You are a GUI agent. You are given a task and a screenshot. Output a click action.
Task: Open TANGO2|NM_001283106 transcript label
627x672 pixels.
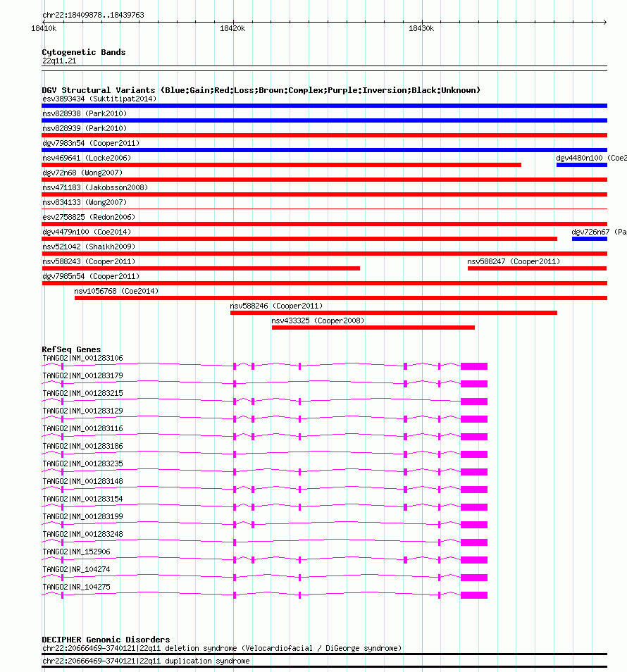tap(82, 358)
